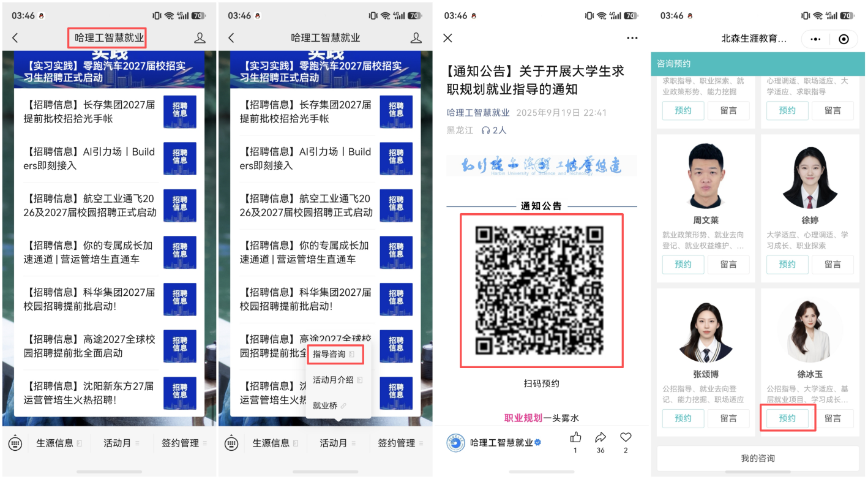This screenshot has height=479, width=868.
Task: Tap 留言 on the card listing 求职指导、职业探索
Action: pyautogui.click(x=728, y=110)
